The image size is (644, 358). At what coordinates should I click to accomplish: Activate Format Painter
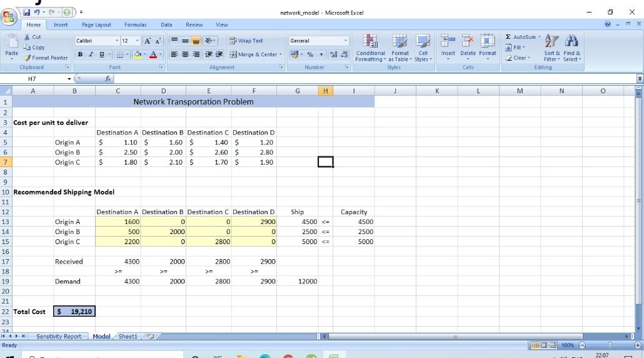pos(46,58)
